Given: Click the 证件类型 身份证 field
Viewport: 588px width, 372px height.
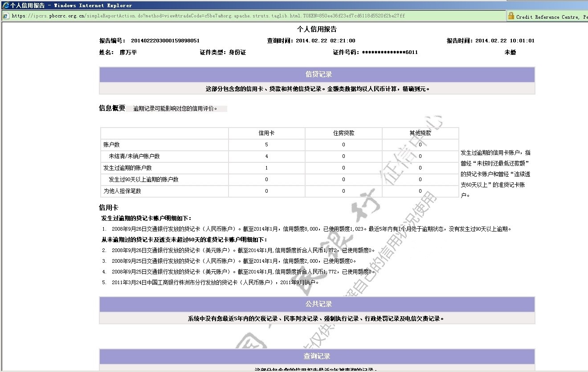Looking at the screenshot, I should (223, 52).
